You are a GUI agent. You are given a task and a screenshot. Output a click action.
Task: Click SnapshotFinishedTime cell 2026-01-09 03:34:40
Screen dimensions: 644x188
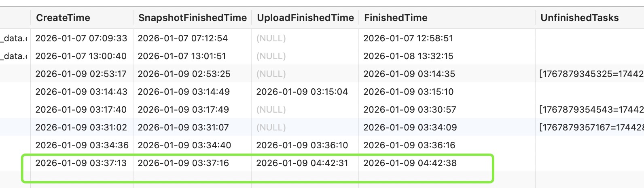click(184, 145)
